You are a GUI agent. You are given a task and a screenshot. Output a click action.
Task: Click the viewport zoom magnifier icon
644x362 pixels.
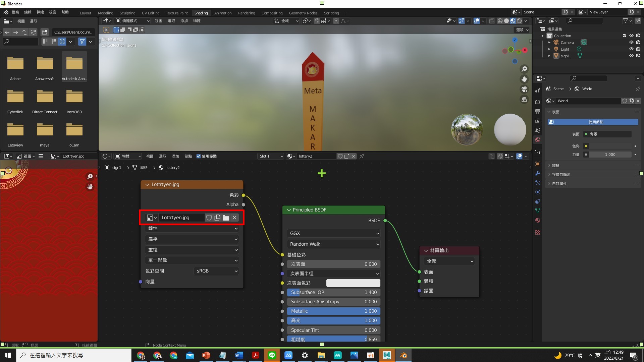click(524, 69)
